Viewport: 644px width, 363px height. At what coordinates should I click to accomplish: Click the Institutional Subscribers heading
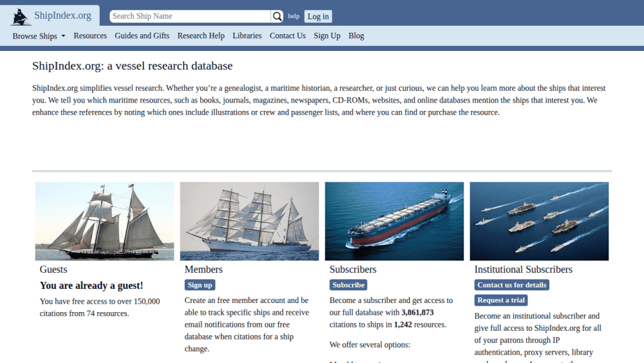(x=523, y=270)
